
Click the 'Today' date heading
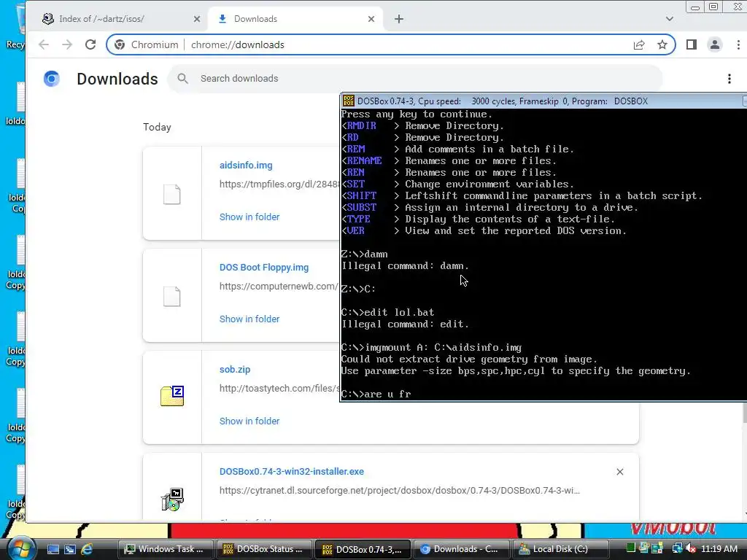point(157,127)
